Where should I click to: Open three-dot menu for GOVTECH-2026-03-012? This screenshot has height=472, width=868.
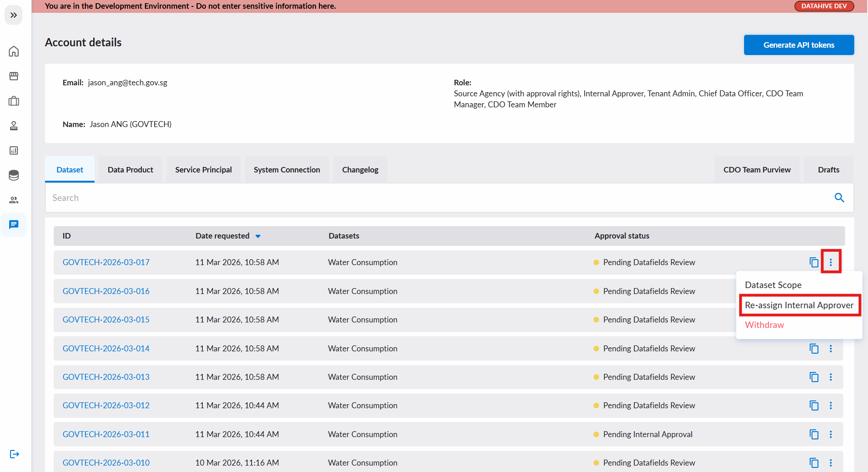pos(831,405)
